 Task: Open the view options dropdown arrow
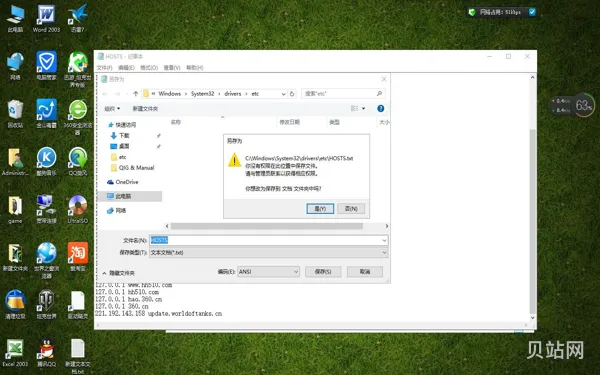tap(363, 109)
